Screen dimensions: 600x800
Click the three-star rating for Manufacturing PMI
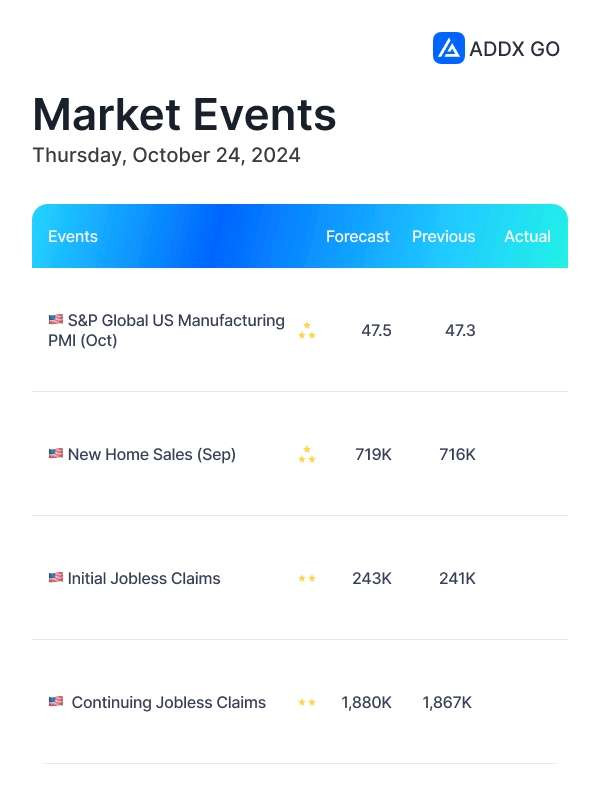[x=307, y=331]
